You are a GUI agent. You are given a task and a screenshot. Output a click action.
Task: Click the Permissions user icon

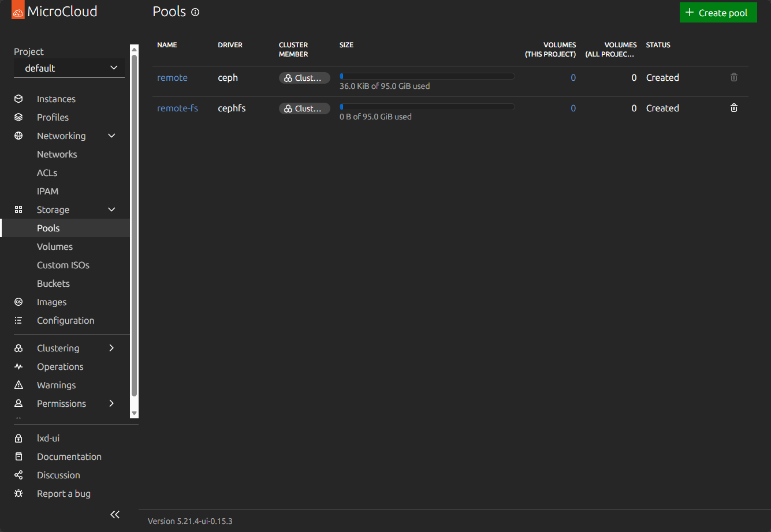18,403
